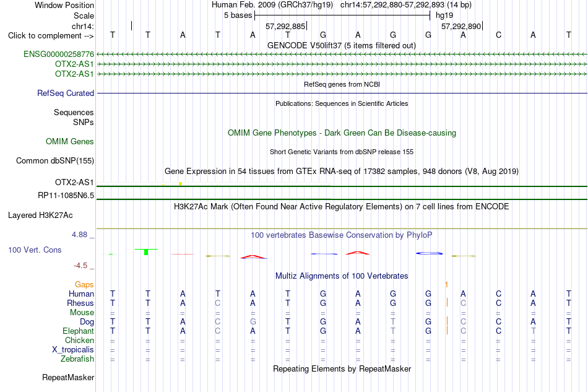The width and height of the screenshot is (588, 392).
Task: Click the green PhyloP conservation bar
Action: click(146, 251)
